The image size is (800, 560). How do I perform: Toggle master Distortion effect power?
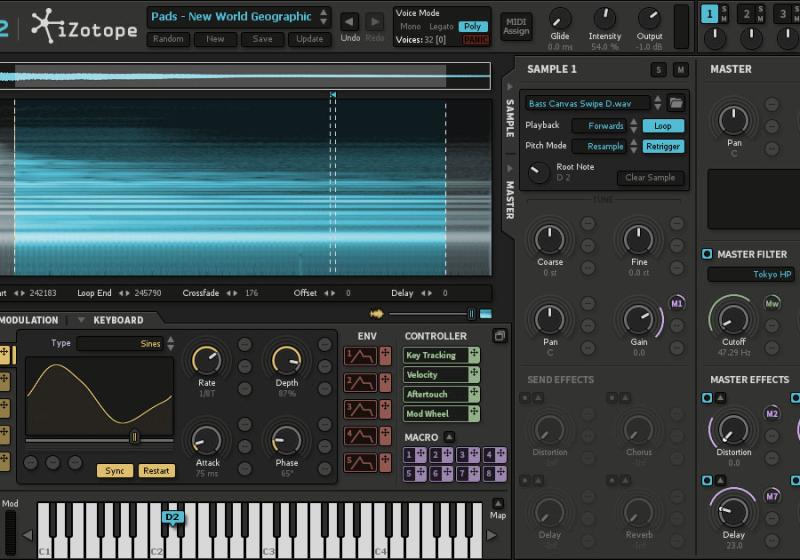tap(707, 397)
